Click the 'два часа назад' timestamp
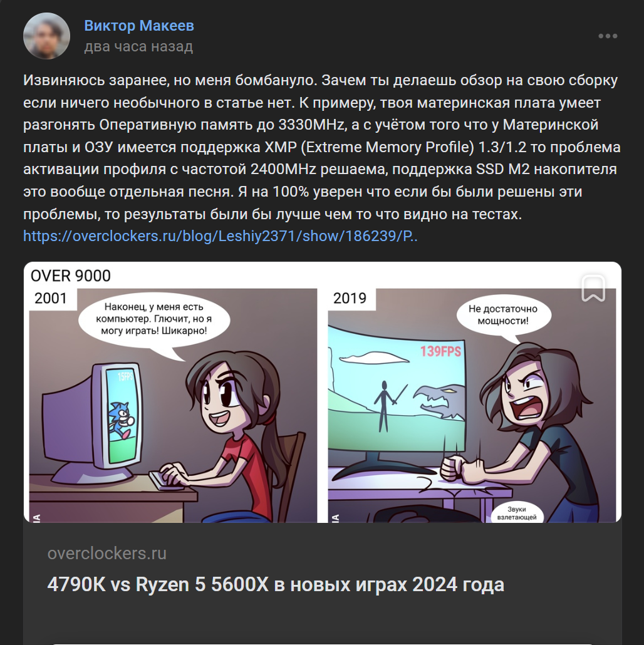 point(138,46)
